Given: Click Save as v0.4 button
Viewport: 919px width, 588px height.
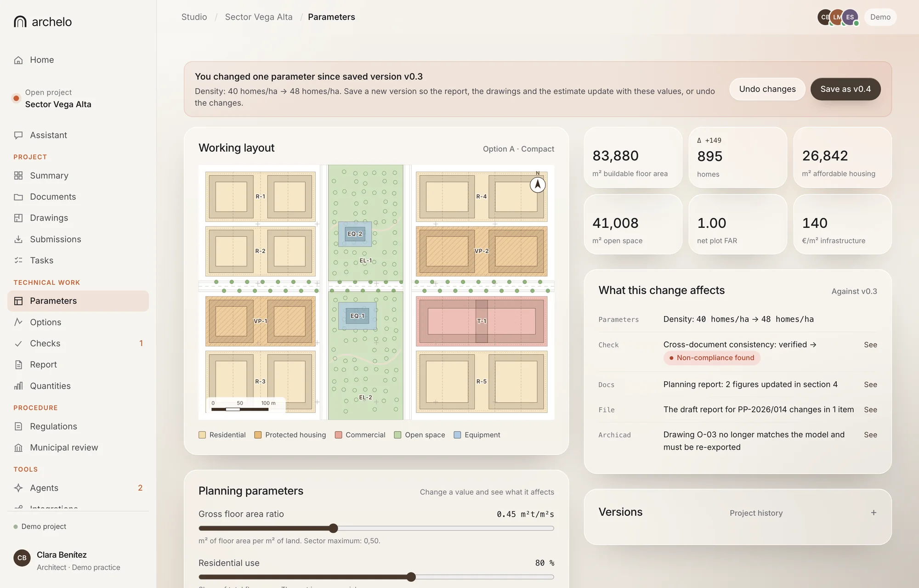Looking at the screenshot, I should tap(845, 89).
